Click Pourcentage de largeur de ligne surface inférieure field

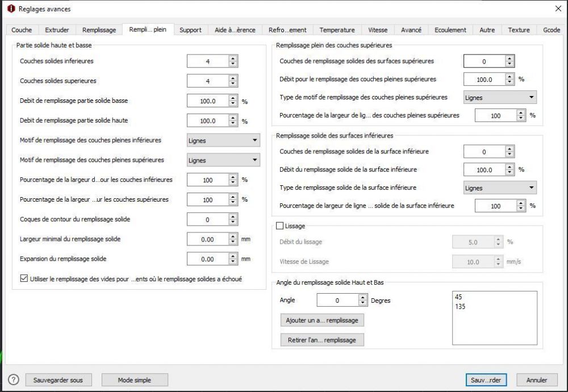coord(495,206)
